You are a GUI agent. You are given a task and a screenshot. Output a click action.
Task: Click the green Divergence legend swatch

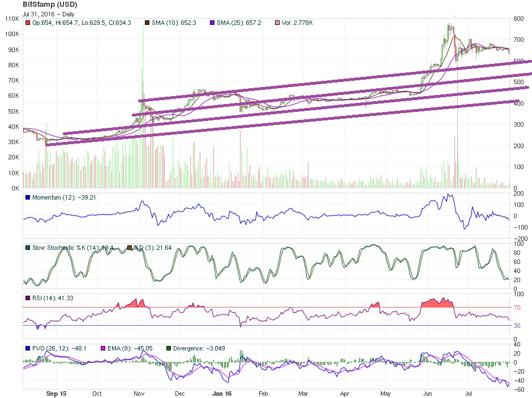click(x=169, y=348)
